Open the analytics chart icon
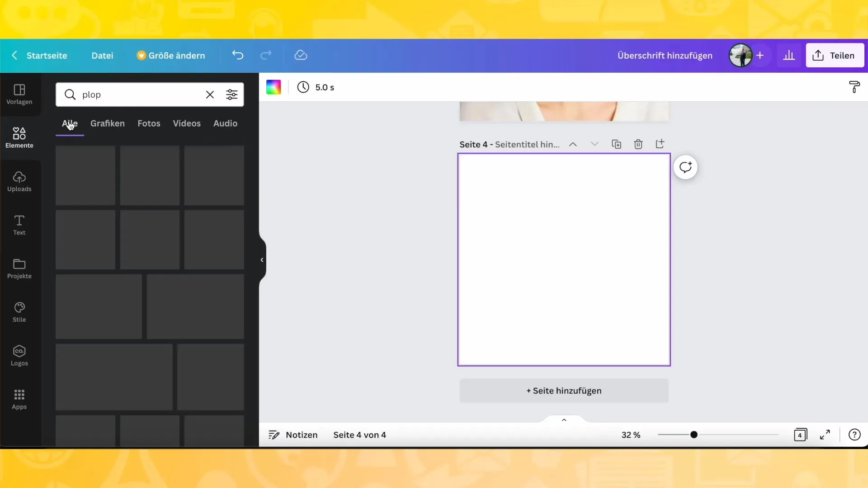This screenshot has width=868, height=488. click(789, 55)
